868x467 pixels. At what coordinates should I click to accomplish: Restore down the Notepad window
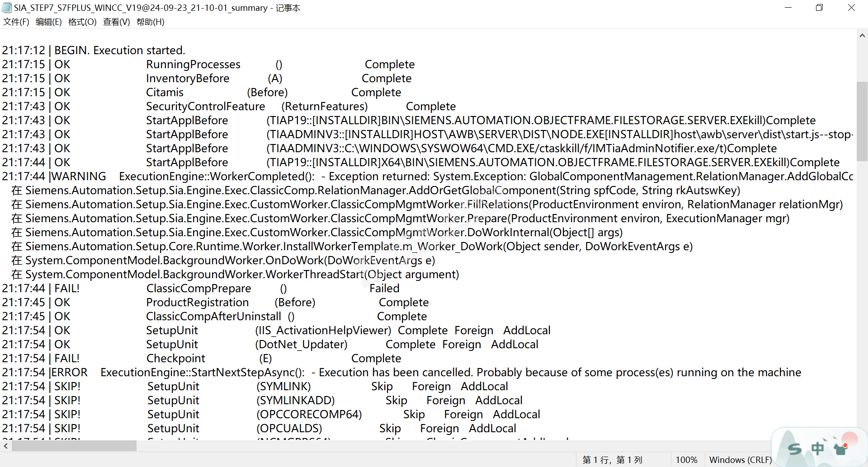[x=819, y=8]
